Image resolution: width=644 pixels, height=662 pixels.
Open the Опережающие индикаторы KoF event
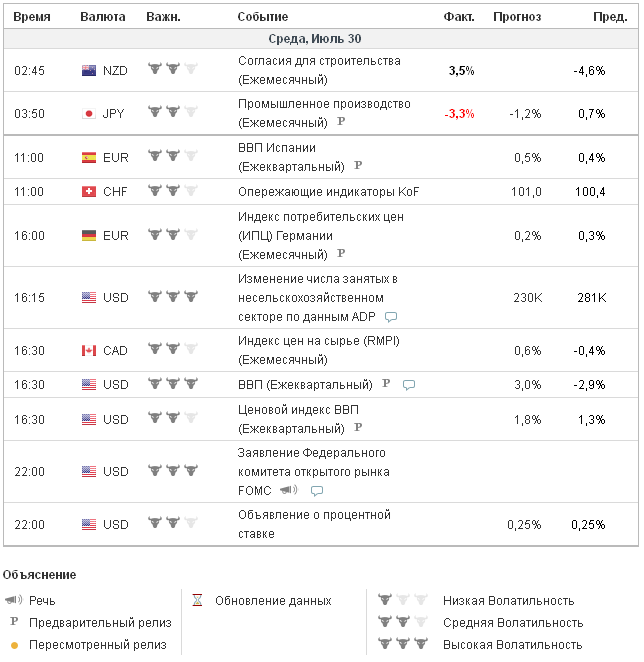click(328, 192)
